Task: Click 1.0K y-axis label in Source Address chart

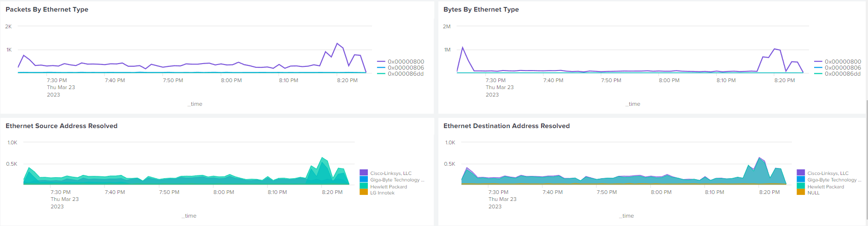Action: 13,142
